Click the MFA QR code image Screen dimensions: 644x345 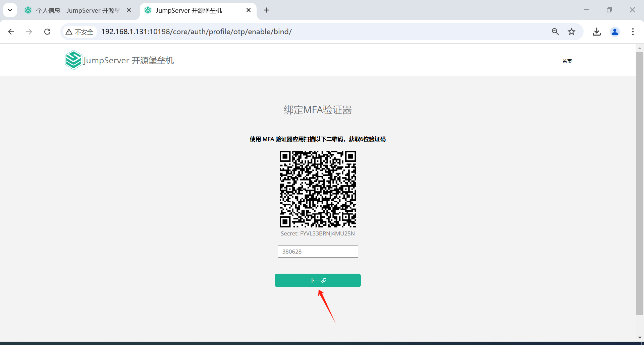click(318, 189)
